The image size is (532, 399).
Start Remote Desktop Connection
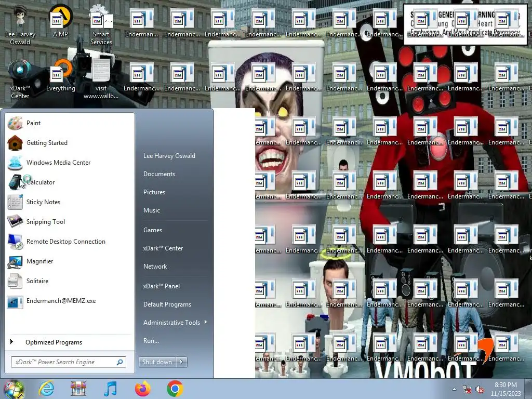point(70,241)
